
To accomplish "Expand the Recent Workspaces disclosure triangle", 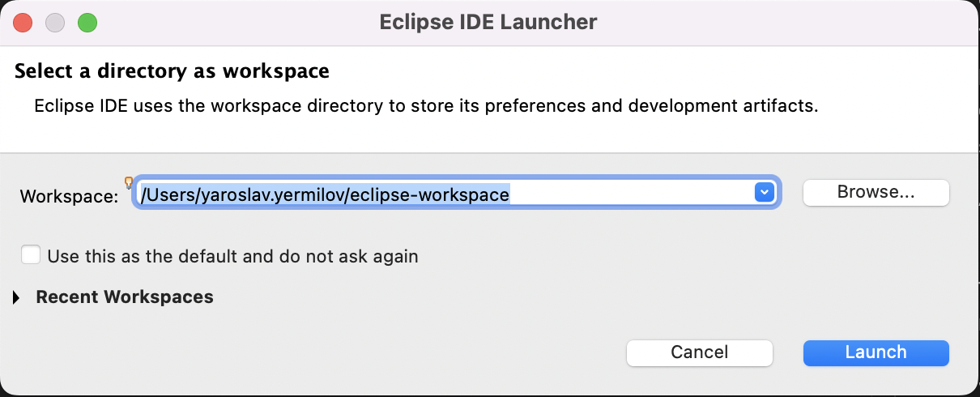I will (x=17, y=298).
